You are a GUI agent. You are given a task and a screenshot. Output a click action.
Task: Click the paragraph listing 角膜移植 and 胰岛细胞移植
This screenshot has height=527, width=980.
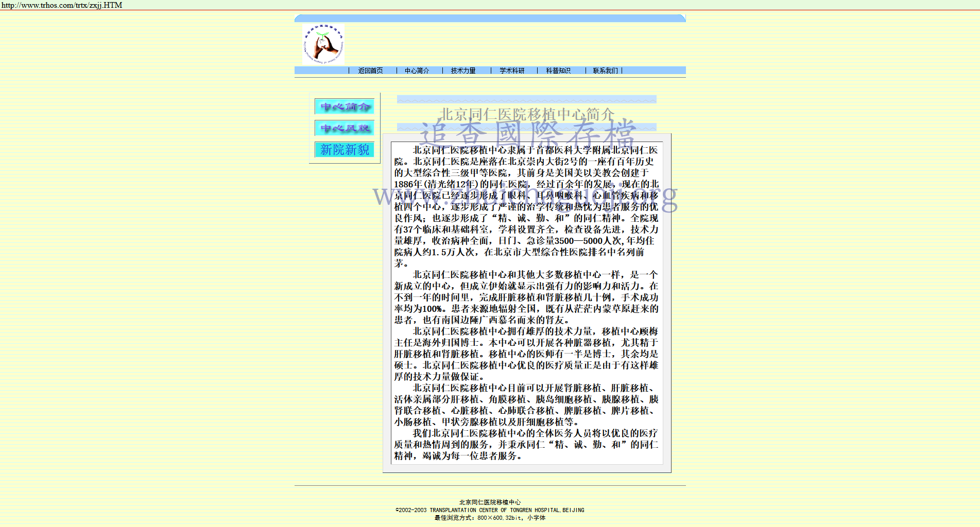pyautogui.click(x=526, y=405)
